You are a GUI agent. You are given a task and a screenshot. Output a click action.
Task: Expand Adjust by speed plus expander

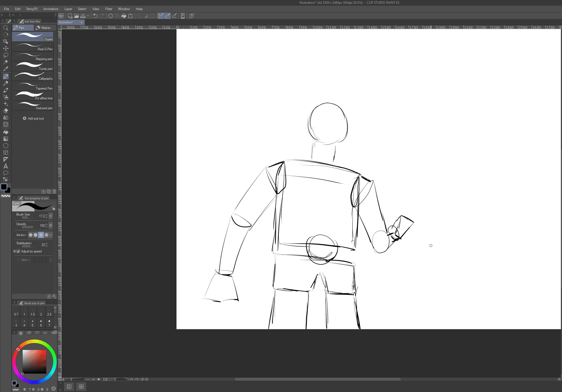tap(14, 251)
